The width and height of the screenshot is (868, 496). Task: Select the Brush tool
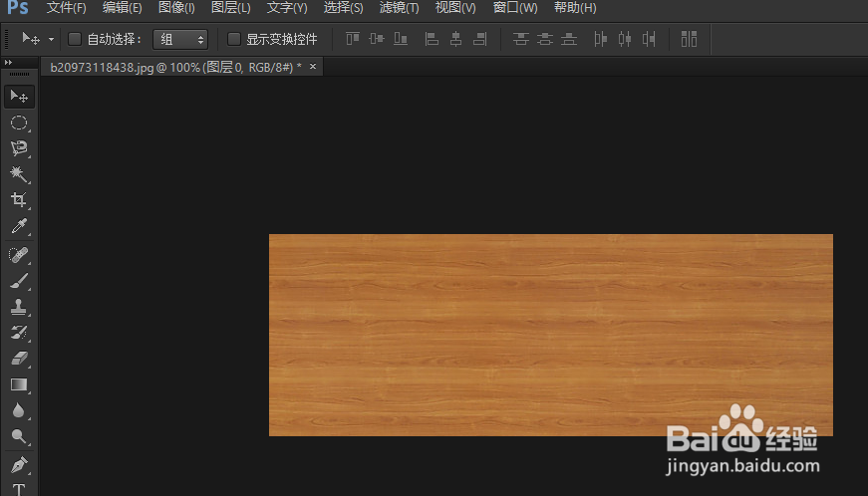coord(19,281)
